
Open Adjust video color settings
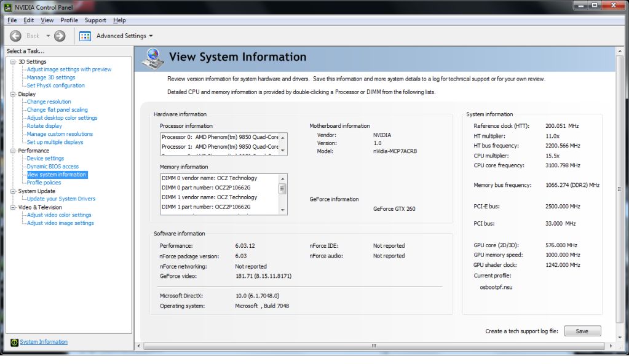coord(59,215)
